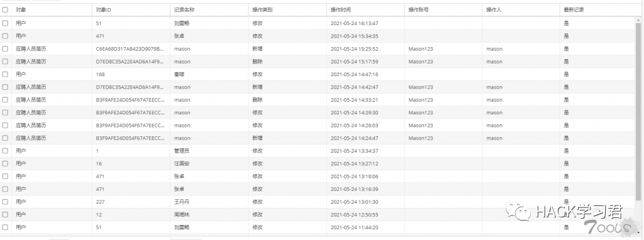Check the row logged at 14:29:30
Image resolution: width=644 pixels, height=240 pixels.
point(5,112)
